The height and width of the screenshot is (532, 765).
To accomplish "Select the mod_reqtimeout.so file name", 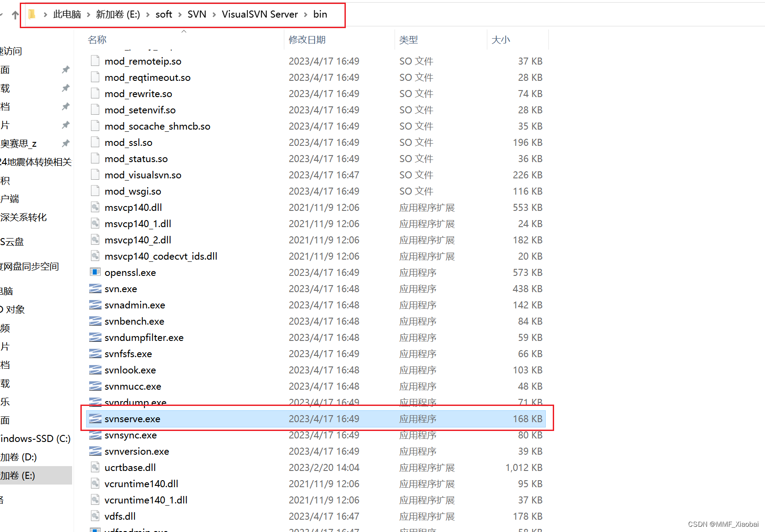I will (148, 77).
